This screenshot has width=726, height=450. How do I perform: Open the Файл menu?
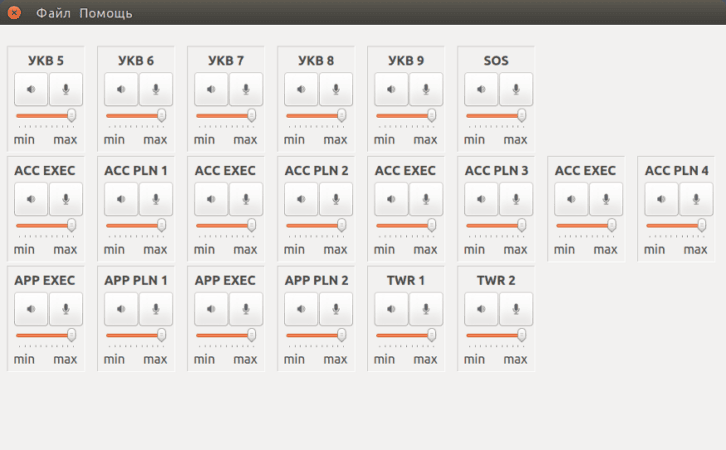click(x=53, y=13)
